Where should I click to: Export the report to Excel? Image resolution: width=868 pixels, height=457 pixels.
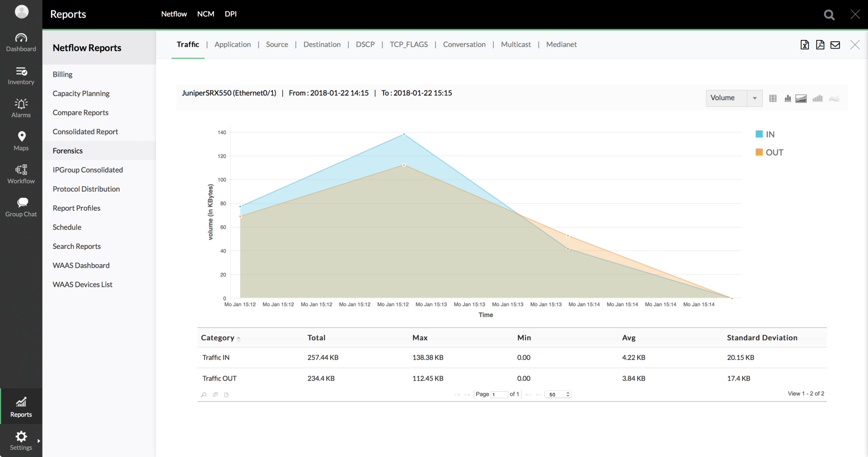tap(805, 45)
